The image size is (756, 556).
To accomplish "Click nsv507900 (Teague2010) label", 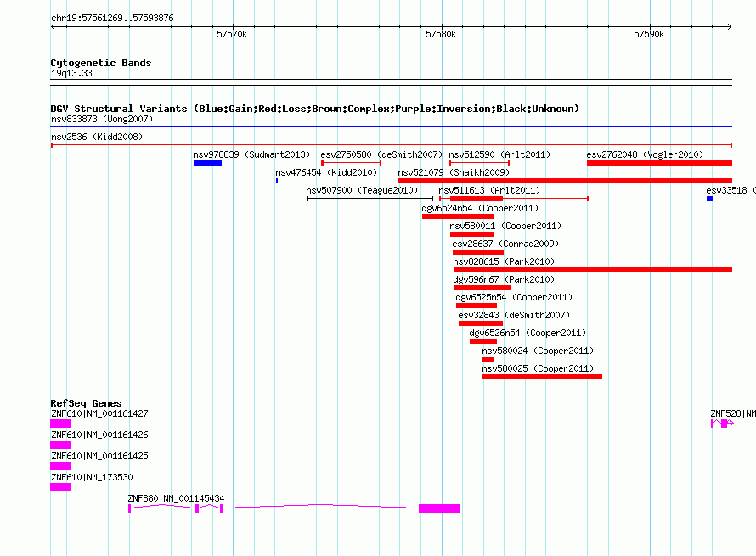I will [x=362, y=190].
